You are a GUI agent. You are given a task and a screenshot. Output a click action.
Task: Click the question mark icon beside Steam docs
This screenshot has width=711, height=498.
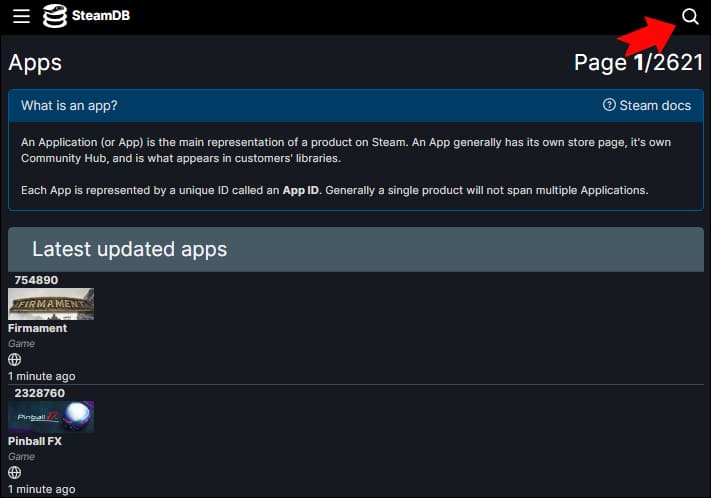coord(609,105)
